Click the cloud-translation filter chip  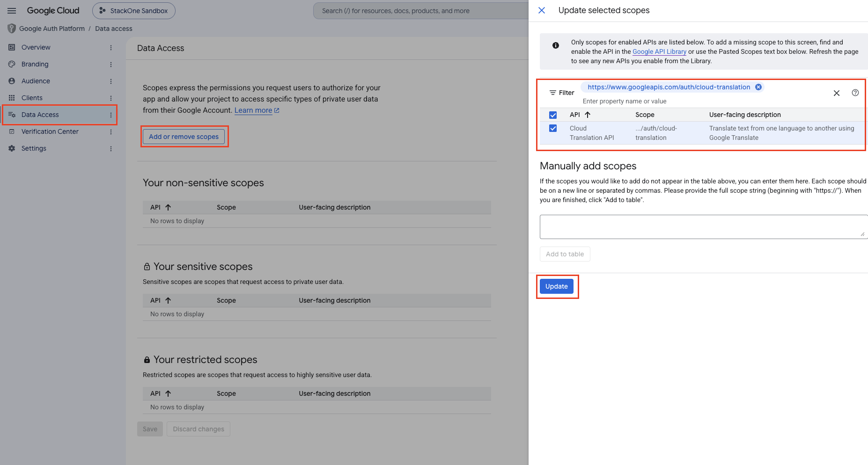[669, 87]
